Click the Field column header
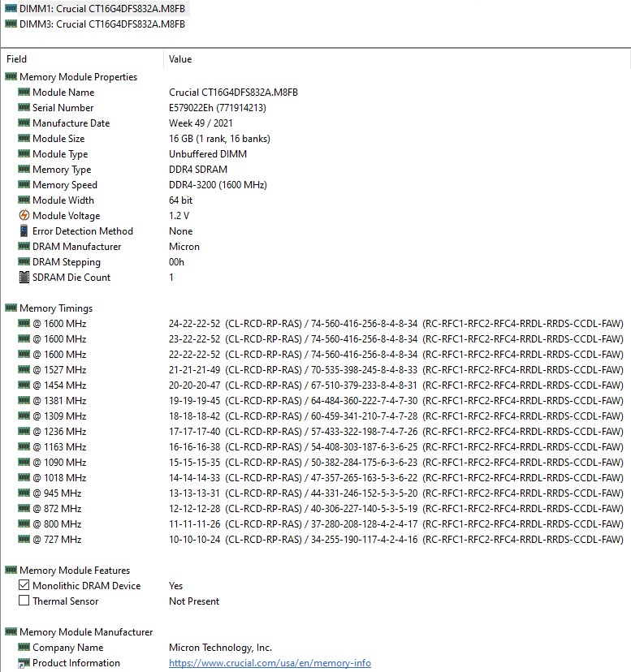The width and height of the screenshot is (631, 672). [17, 59]
